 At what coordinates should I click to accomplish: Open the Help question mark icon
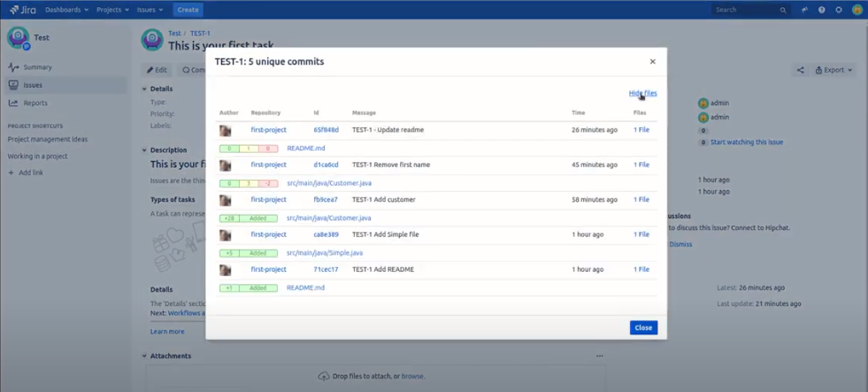click(821, 10)
